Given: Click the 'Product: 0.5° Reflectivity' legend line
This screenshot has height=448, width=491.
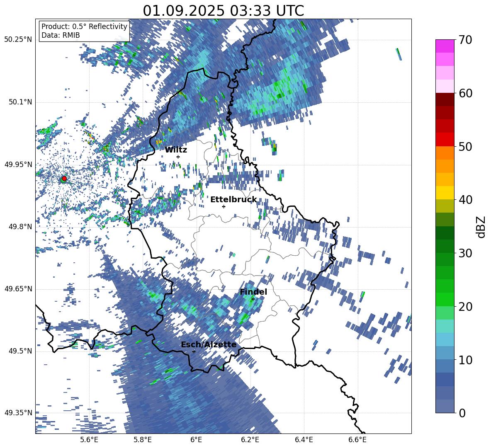Looking at the screenshot, I should pos(84,26).
